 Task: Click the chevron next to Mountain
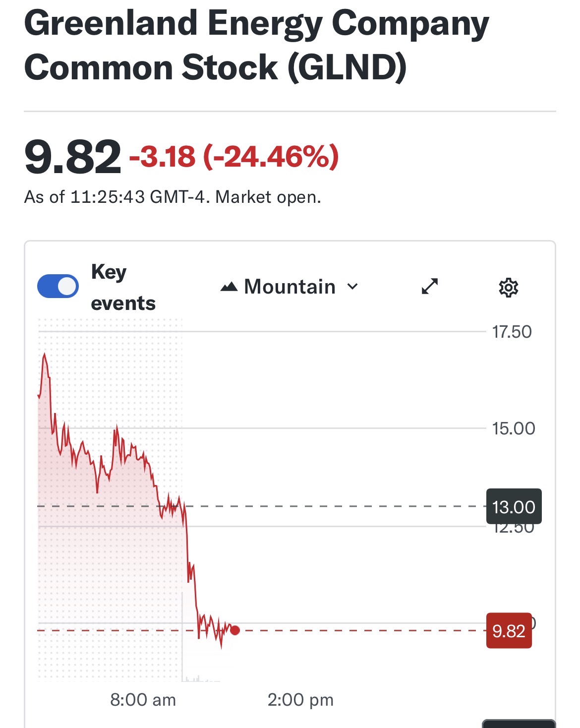(x=352, y=287)
